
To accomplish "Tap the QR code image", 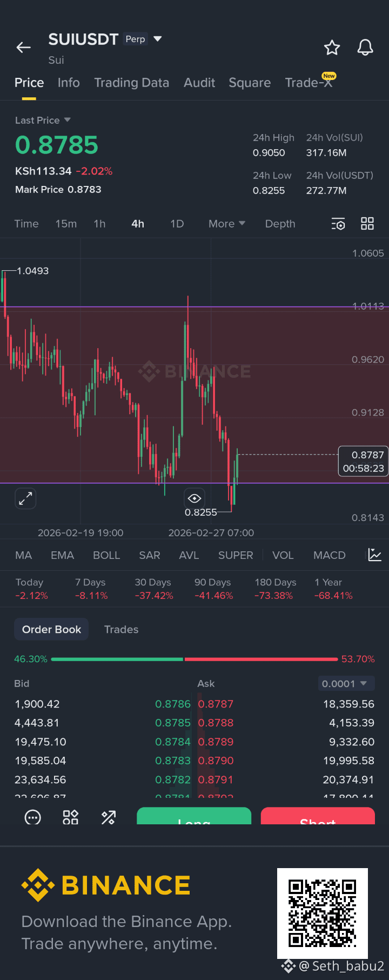I will (323, 914).
